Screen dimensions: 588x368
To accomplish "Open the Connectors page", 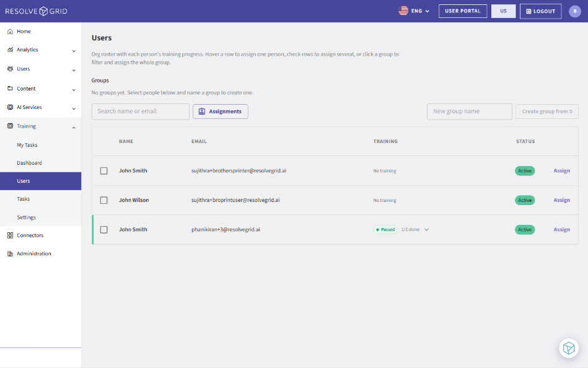I will tap(30, 235).
